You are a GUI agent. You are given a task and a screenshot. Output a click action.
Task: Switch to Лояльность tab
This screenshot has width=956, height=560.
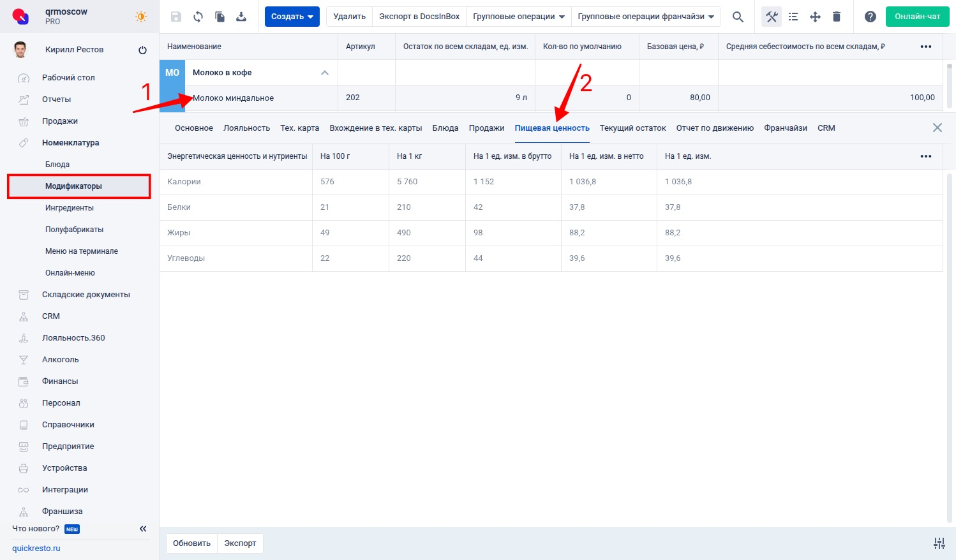click(247, 128)
